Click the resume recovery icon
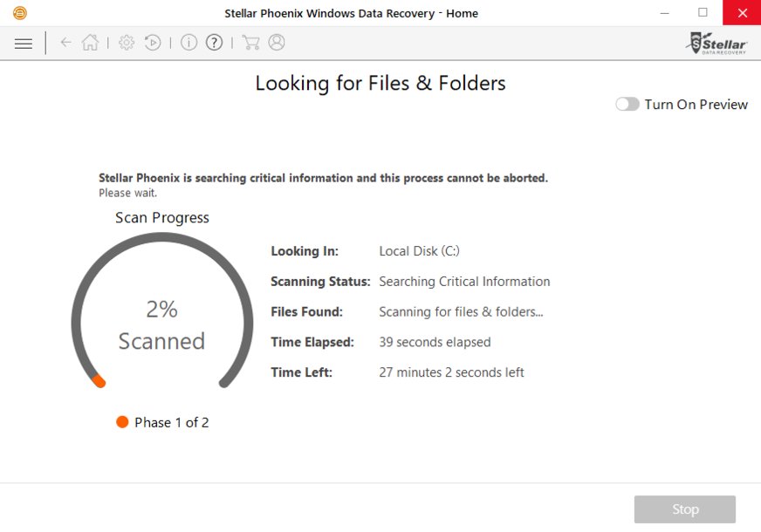The height and width of the screenshot is (532, 761). coord(153,43)
